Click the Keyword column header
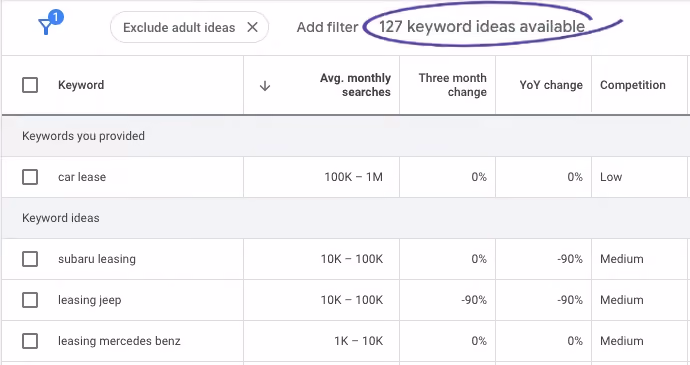Viewport: 690px width, 365px height. [81, 85]
